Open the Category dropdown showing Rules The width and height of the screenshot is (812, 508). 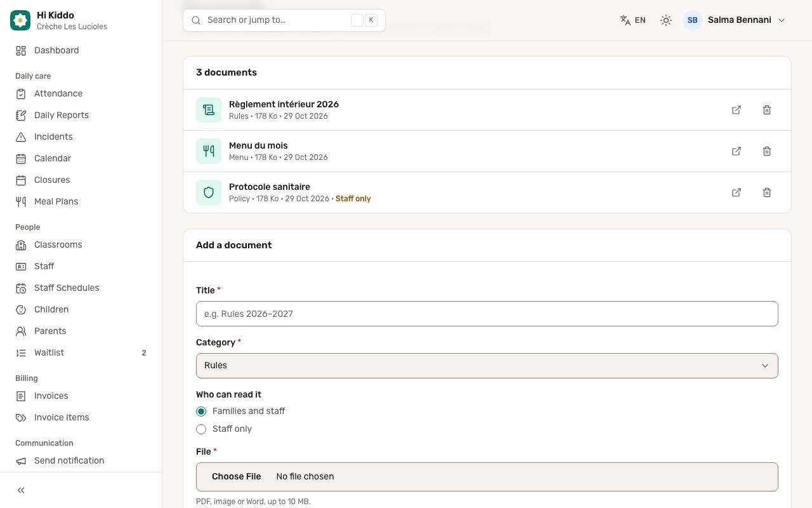[487, 366]
